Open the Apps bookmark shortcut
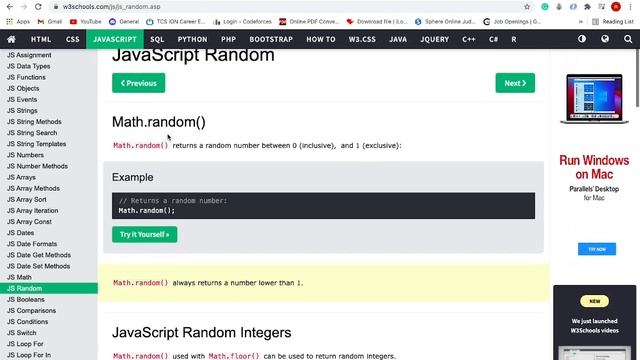Screen dimensions: 640x360 [x=18, y=22]
